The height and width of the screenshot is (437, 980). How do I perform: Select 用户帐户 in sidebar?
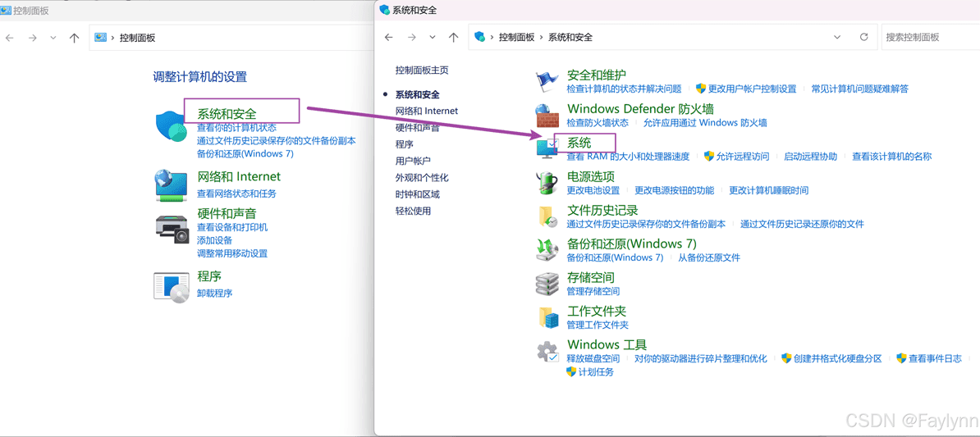click(x=413, y=161)
